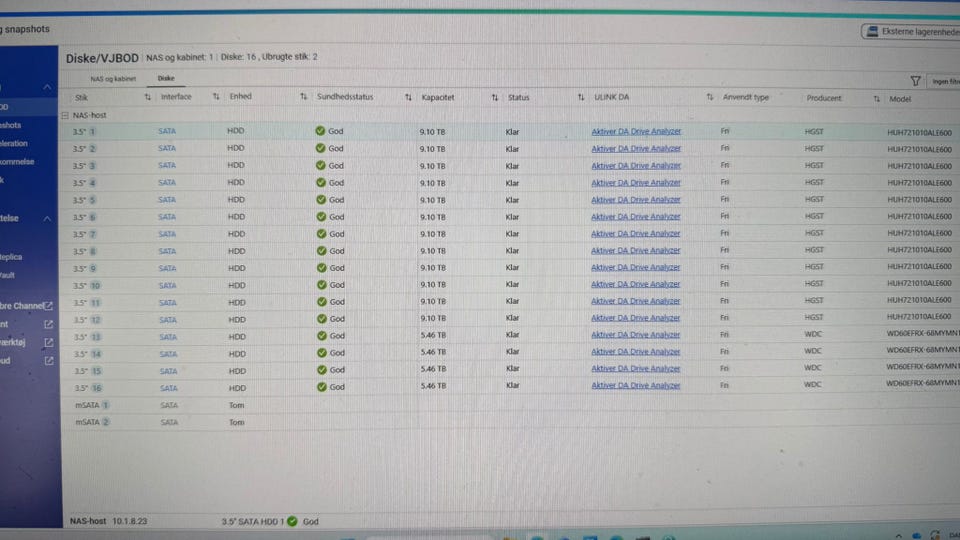Click NAS-host 10.1.8.23 in status bar
This screenshot has height=540, width=960.
tap(108, 521)
